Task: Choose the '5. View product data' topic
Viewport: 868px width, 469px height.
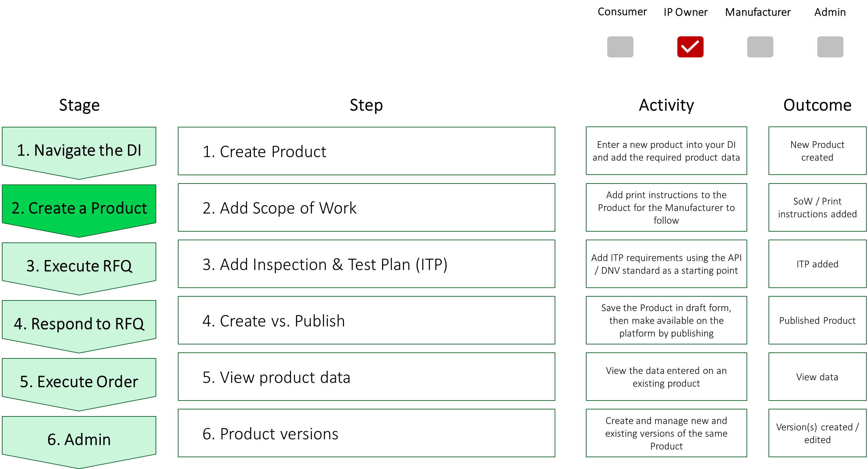Action: tap(366, 377)
